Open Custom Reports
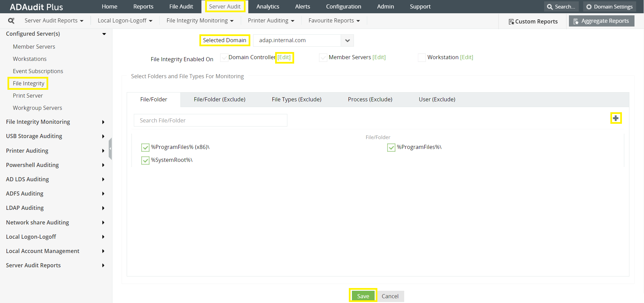Screen dimensions: 644x303 tap(533, 21)
